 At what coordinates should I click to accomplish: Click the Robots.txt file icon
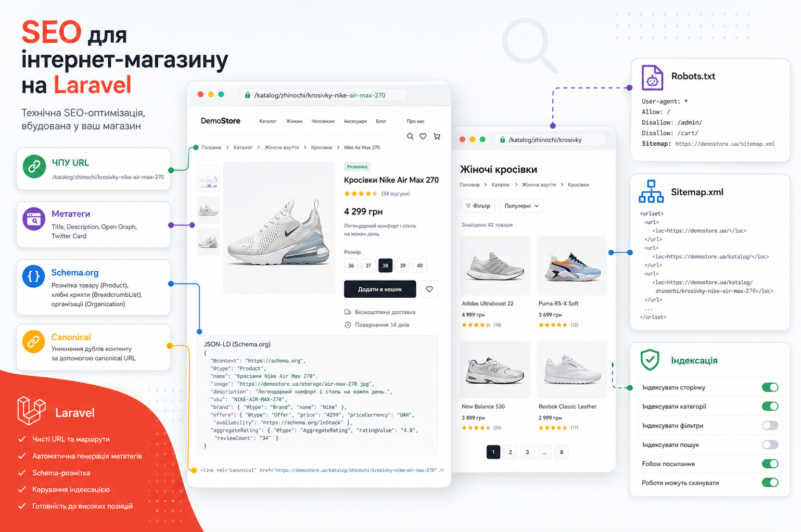coord(652,78)
